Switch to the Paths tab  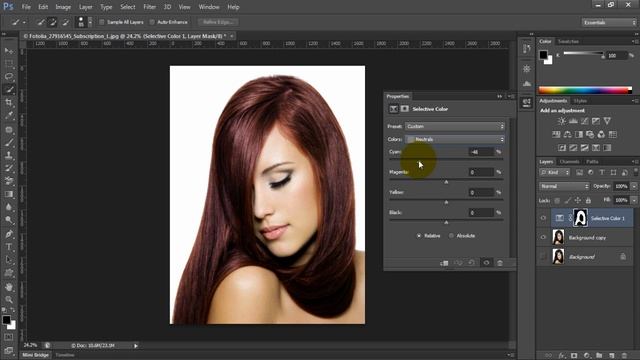tap(592, 162)
